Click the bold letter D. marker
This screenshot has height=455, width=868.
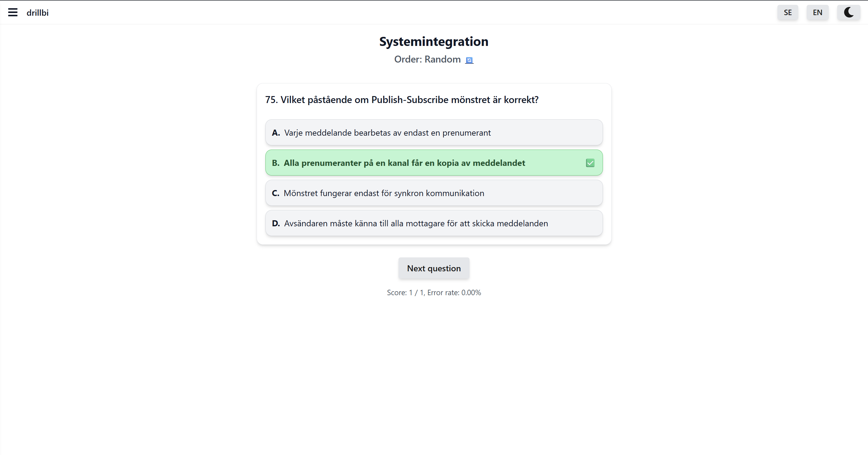coord(276,224)
